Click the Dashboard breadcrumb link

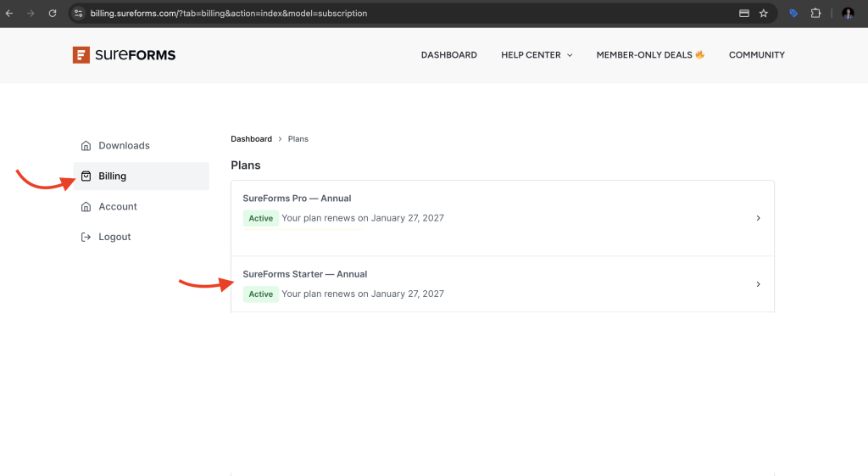point(251,139)
